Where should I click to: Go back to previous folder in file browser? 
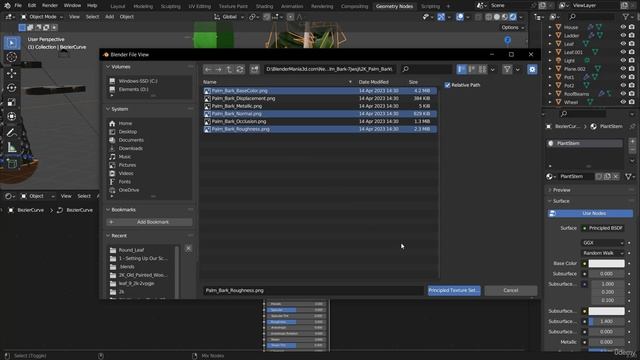(208, 69)
